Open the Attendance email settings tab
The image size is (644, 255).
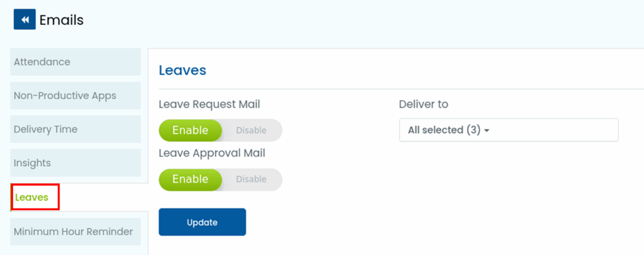pyautogui.click(x=75, y=62)
